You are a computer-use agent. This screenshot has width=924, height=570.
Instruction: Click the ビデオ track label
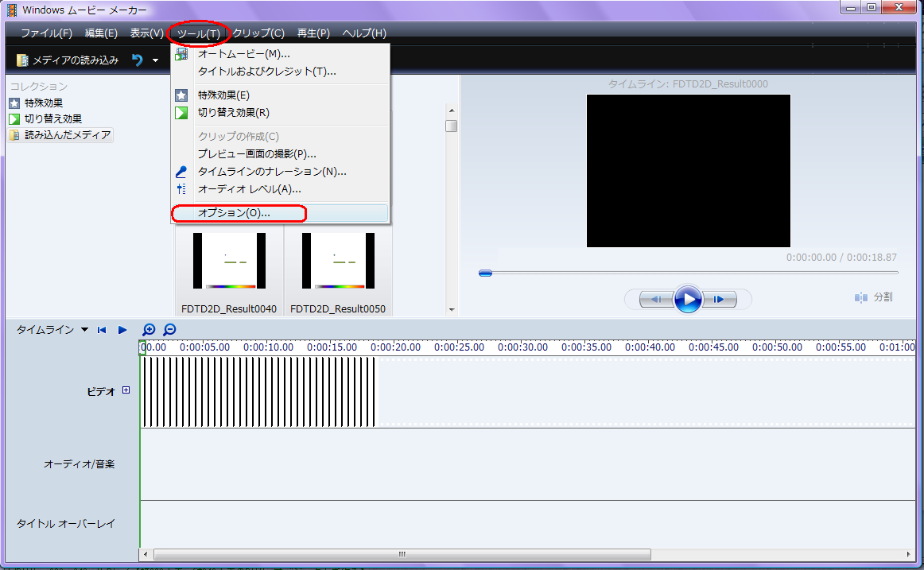tap(101, 392)
